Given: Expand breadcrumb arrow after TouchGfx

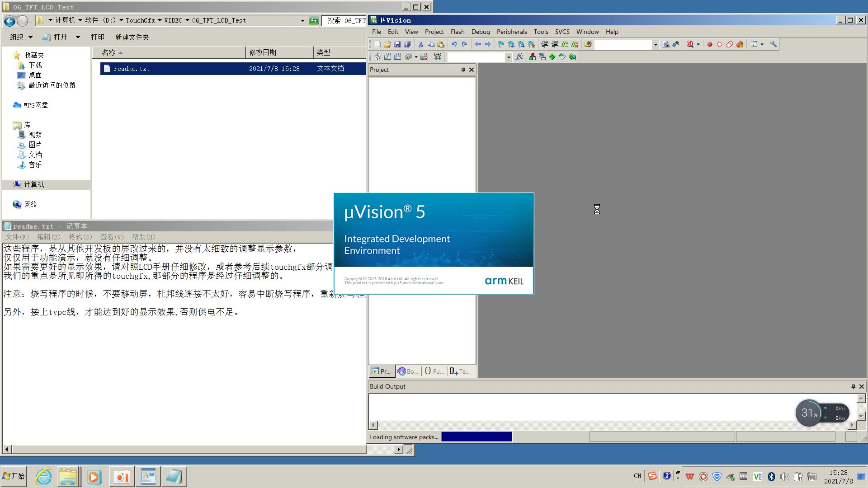Looking at the screenshot, I should point(160,20).
